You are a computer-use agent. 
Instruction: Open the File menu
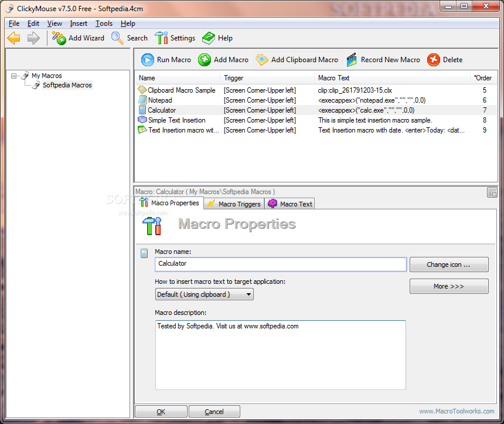tap(14, 23)
